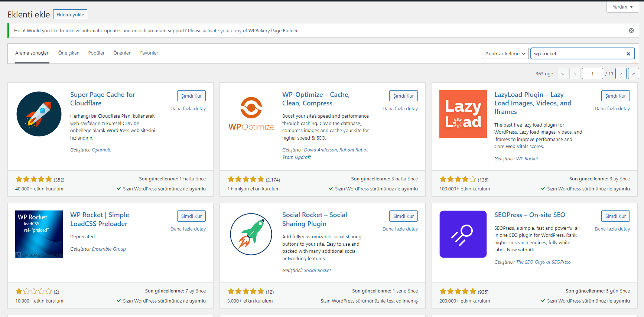Open the Social Rocket – Social Sharing Plugin title
Viewport: 644px width, 317px height.
tap(315, 219)
